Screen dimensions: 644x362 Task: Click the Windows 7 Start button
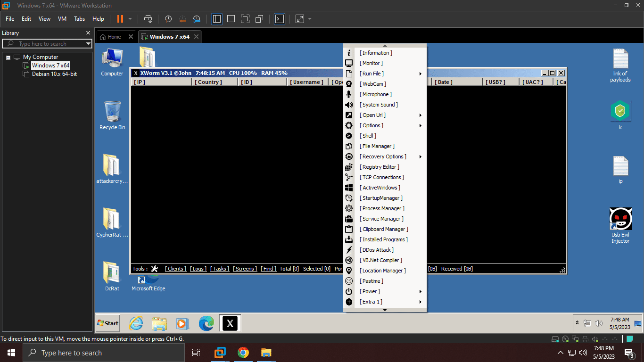[108, 323]
